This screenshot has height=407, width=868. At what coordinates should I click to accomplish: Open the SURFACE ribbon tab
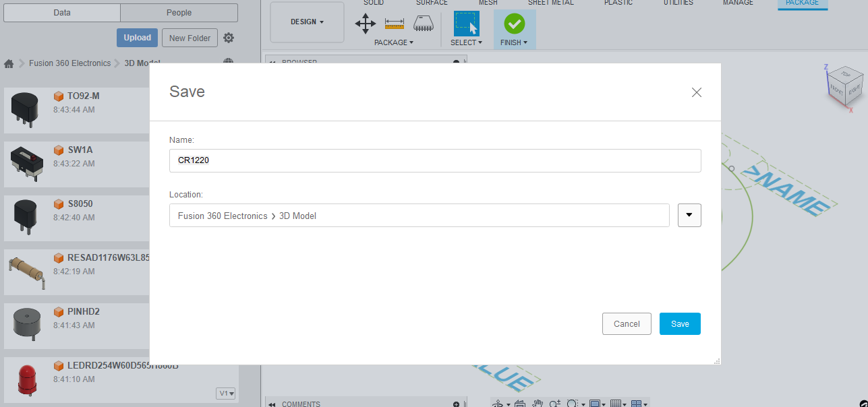click(x=432, y=3)
